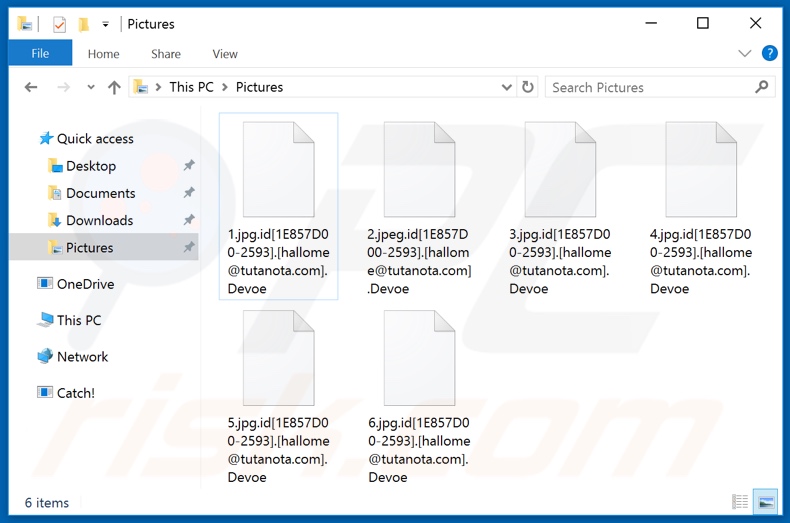The image size is (790, 523).
Task: Open the File menu tab
Action: 40,53
